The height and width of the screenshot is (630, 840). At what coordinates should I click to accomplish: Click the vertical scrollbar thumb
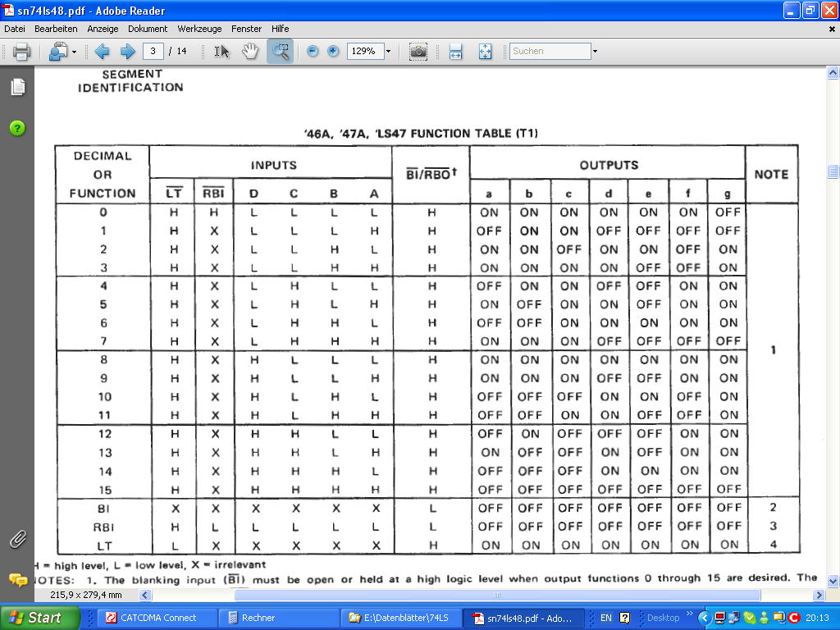833,171
